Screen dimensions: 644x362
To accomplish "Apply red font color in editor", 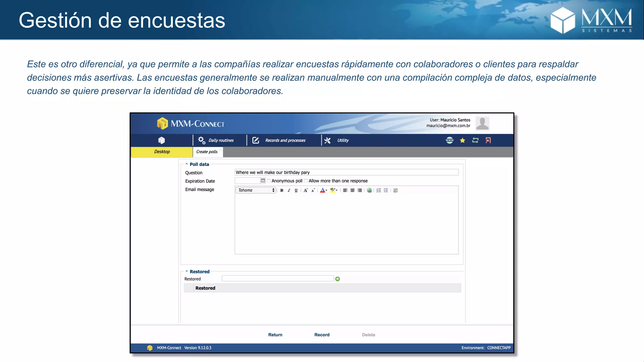I will pyautogui.click(x=322, y=190).
